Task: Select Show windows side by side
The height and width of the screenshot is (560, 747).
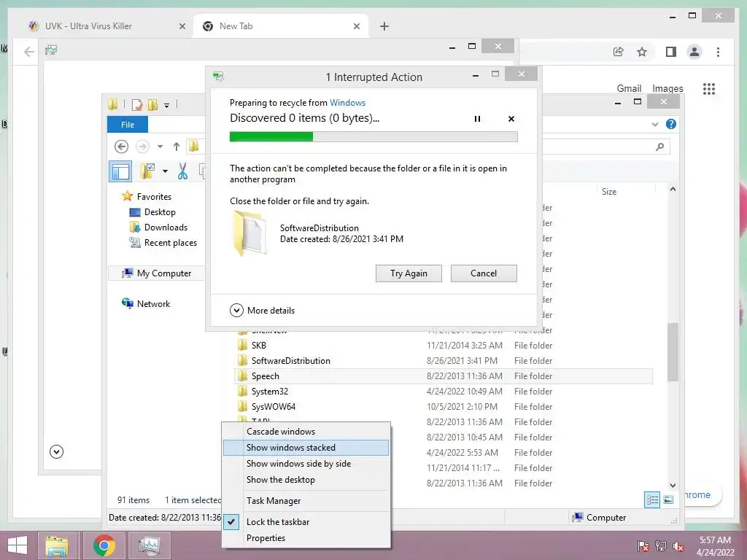Action: [x=306, y=464]
